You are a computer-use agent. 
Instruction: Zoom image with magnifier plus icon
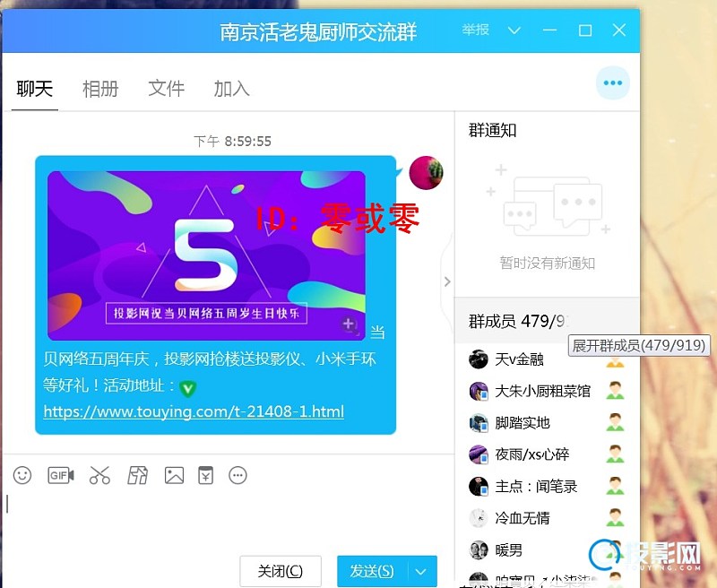(x=349, y=324)
